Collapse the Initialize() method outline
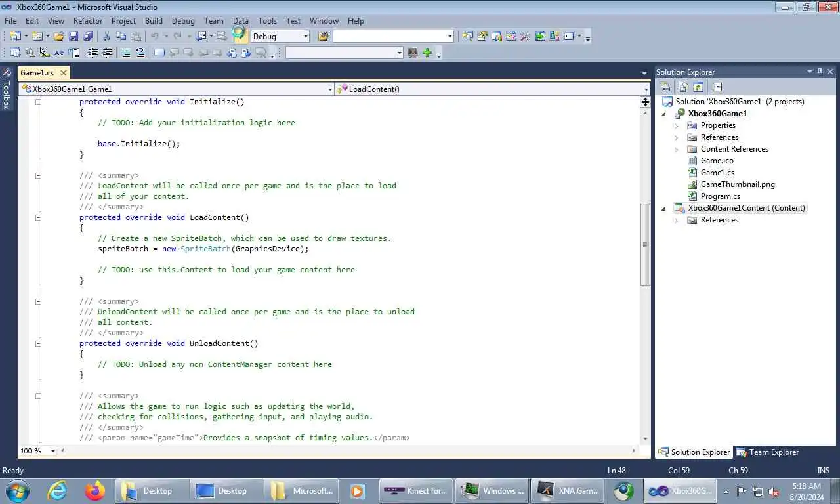The width and height of the screenshot is (840, 504). point(38,102)
